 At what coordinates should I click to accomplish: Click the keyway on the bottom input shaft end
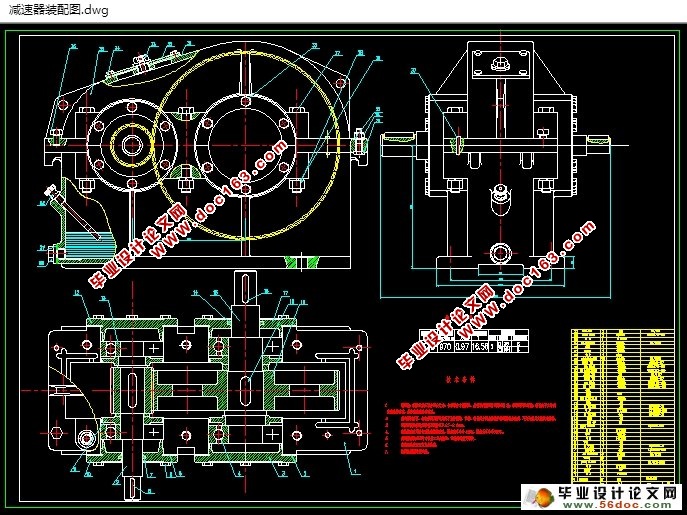(x=131, y=488)
